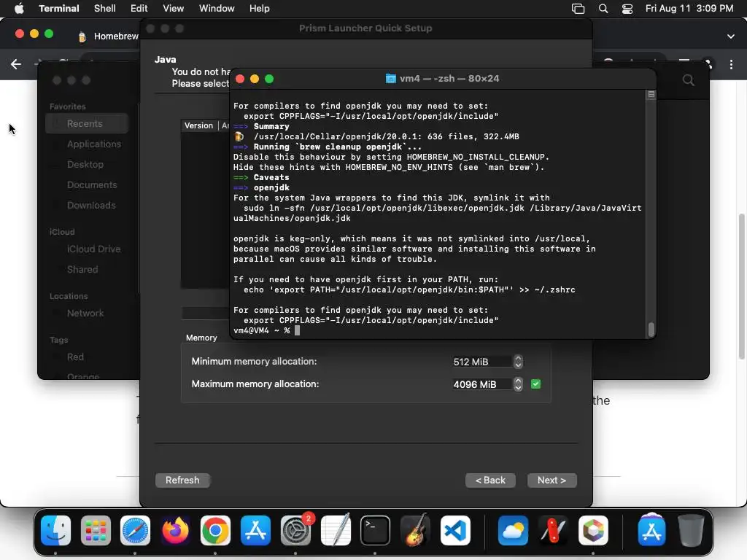This screenshot has width=747, height=560.
Task: Open the Help menu
Action: click(259, 8)
